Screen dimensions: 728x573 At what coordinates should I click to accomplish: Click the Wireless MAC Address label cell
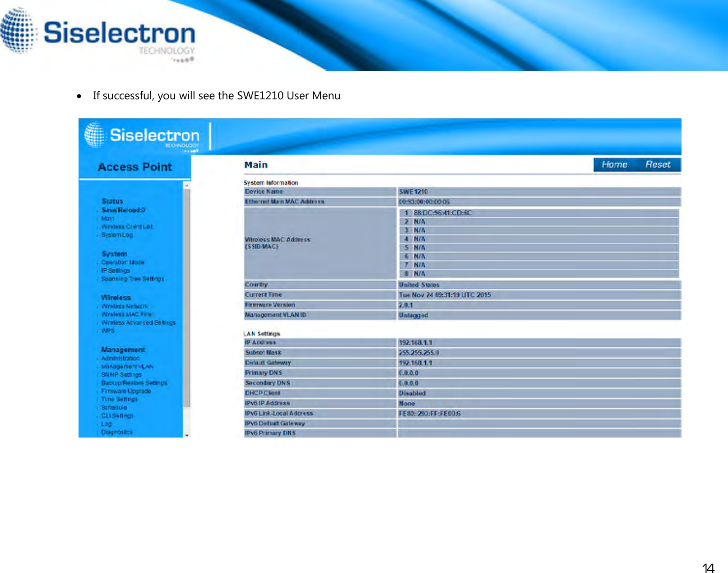point(320,243)
